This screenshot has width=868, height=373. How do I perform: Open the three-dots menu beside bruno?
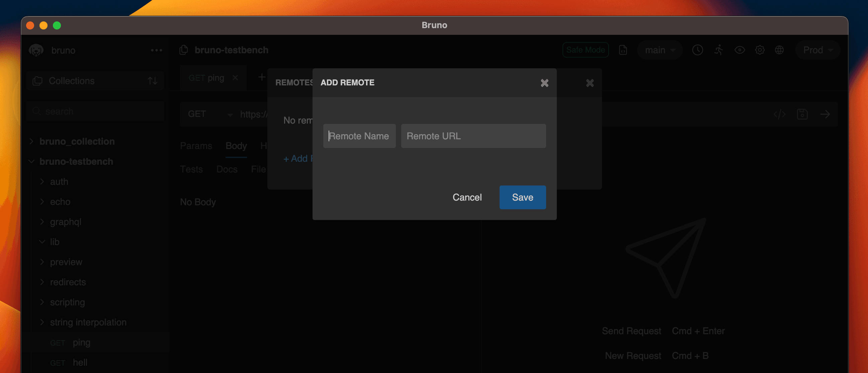point(156,50)
